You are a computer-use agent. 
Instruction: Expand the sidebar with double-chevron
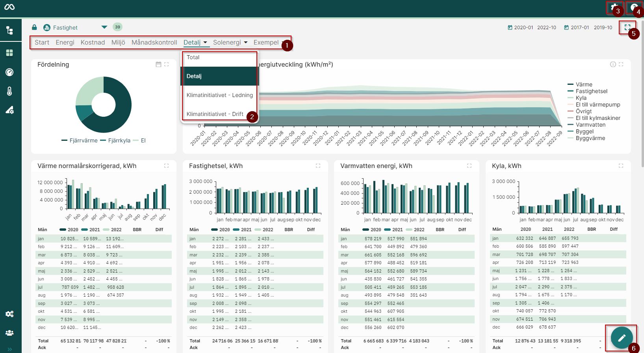point(9,349)
